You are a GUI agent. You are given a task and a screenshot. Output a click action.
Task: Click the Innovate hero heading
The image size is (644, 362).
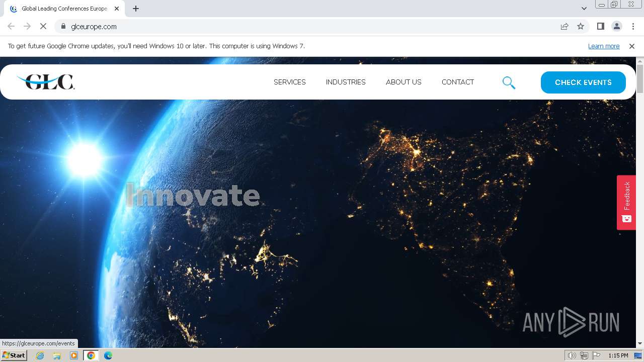pyautogui.click(x=193, y=195)
